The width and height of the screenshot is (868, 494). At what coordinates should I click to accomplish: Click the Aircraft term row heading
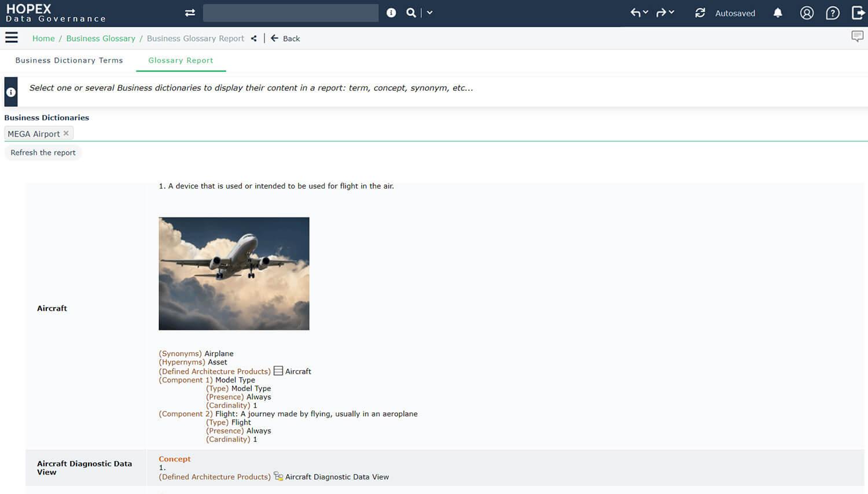pyautogui.click(x=52, y=308)
